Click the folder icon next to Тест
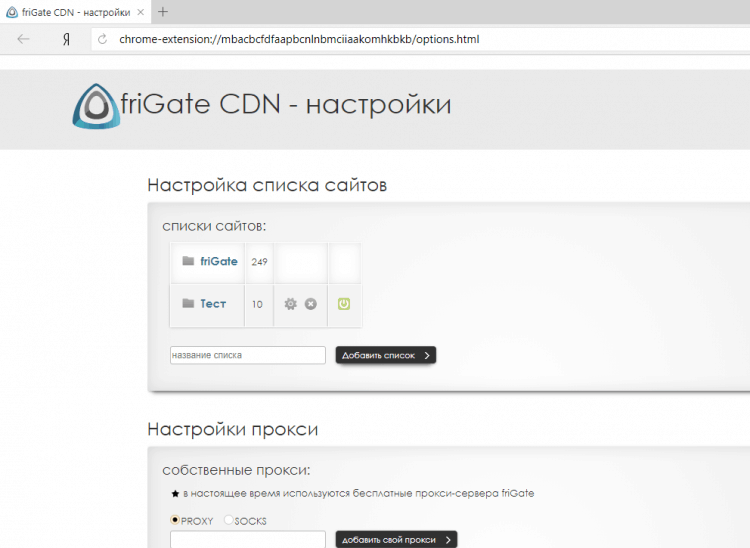 click(x=188, y=303)
